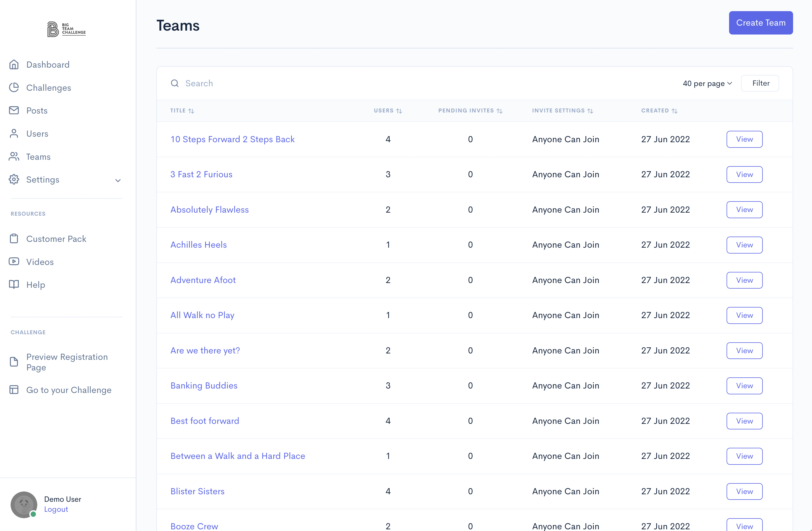Click the Big Team Challenge logo
Image resolution: width=812 pixels, height=531 pixels.
click(x=67, y=29)
